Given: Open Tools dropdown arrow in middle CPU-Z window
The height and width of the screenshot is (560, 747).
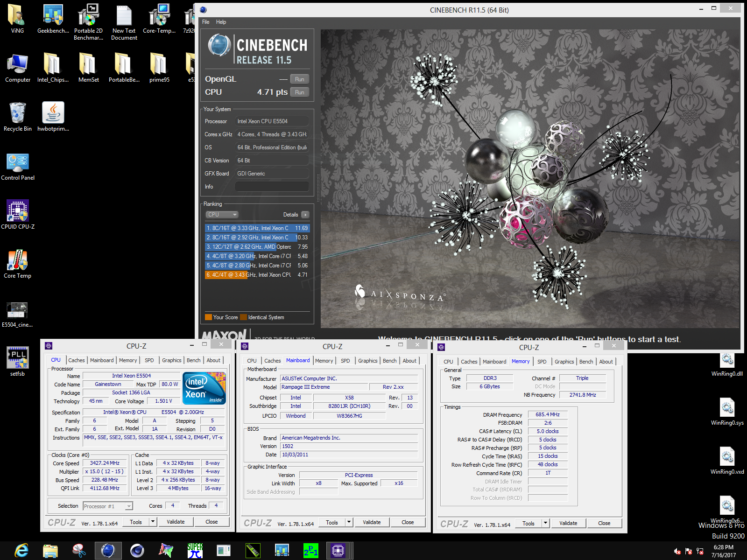Looking at the screenshot, I should (349, 522).
